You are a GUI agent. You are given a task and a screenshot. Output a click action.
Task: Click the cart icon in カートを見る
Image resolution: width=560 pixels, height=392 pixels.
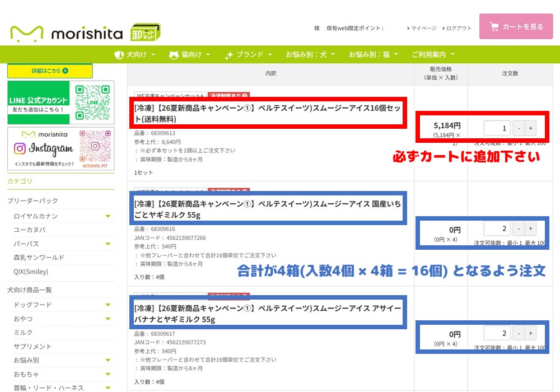[x=494, y=26]
